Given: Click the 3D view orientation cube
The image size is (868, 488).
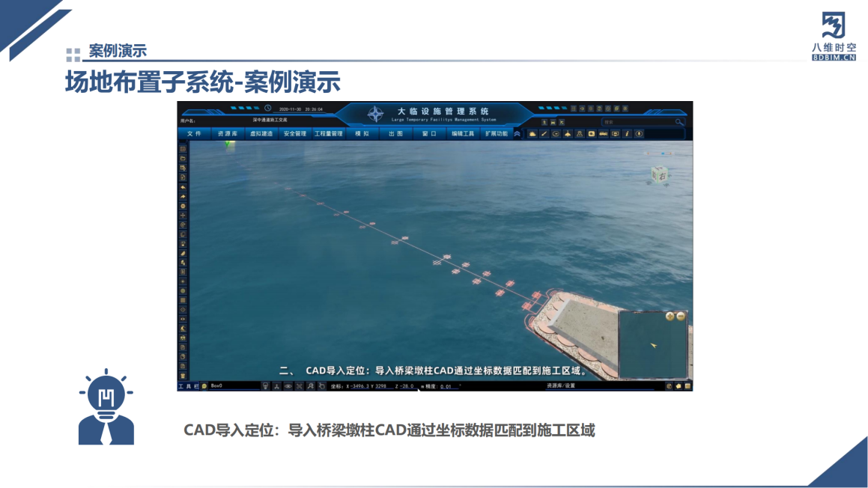Looking at the screenshot, I should [660, 174].
